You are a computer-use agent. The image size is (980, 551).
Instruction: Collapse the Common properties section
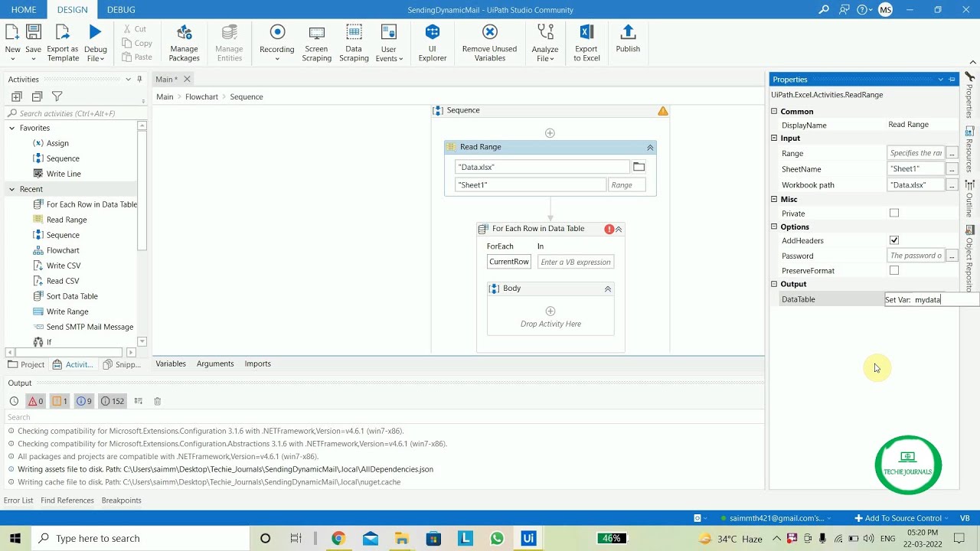click(x=774, y=111)
